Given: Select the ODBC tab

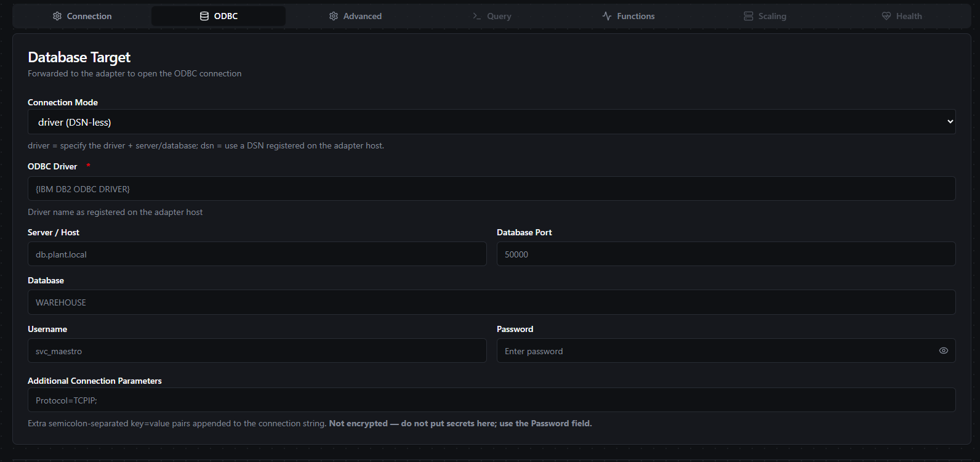Looking at the screenshot, I should [219, 16].
